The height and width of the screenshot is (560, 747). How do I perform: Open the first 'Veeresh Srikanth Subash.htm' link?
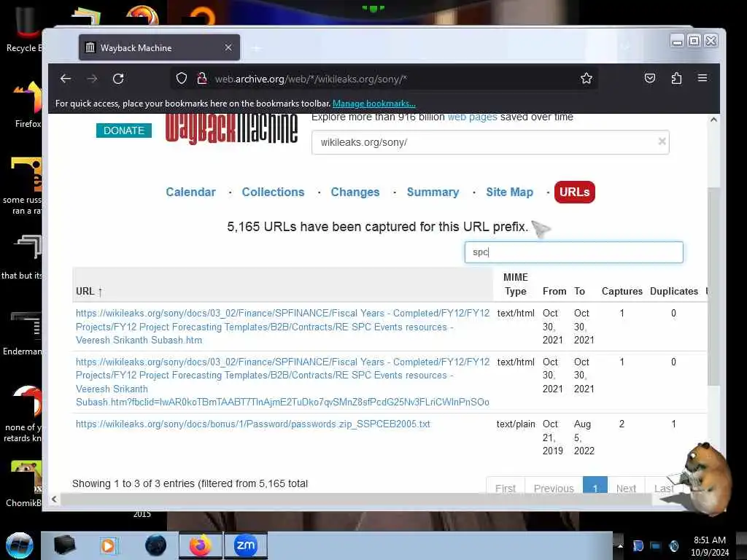[282, 327]
